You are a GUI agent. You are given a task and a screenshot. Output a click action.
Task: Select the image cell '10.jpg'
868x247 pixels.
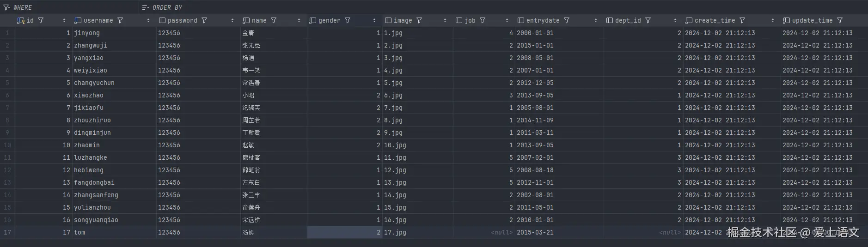pyautogui.click(x=418, y=145)
